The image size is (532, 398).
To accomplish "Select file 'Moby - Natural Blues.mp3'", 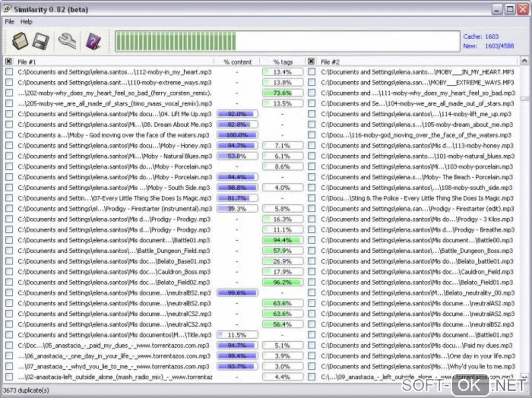I will click(115, 156).
